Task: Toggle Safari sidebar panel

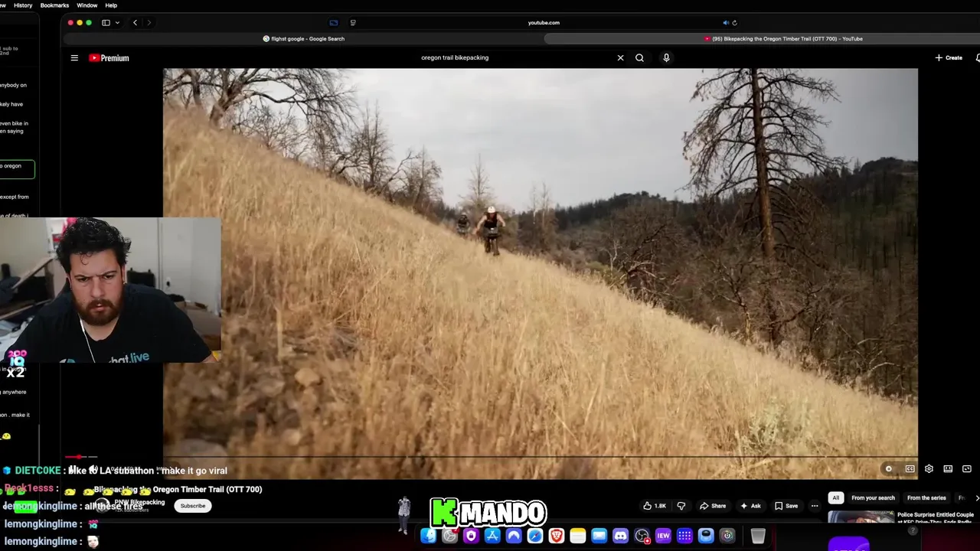Action: (x=106, y=23)
